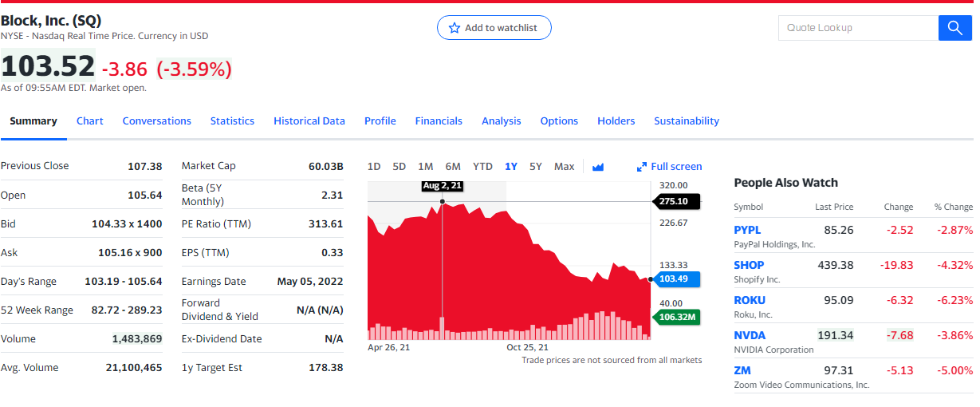Open chart Full screen mode
The height and width of the screenshot is (407, 980).
(669, 166)
